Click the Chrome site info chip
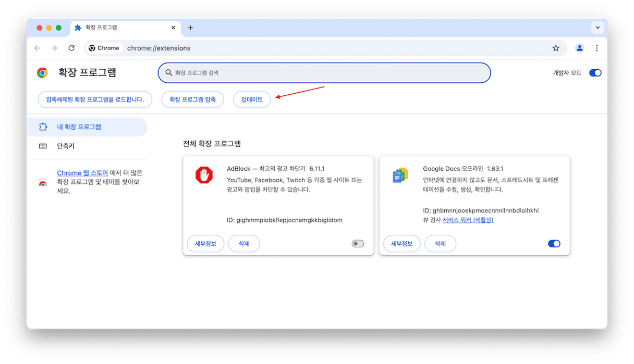This screenshot has width=634, height=364. (104, 48)
